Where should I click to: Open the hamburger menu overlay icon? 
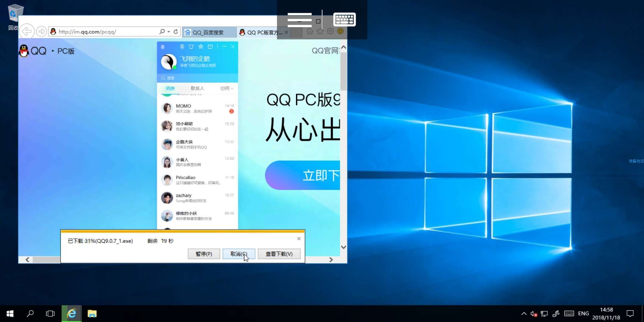coord(299,20)
